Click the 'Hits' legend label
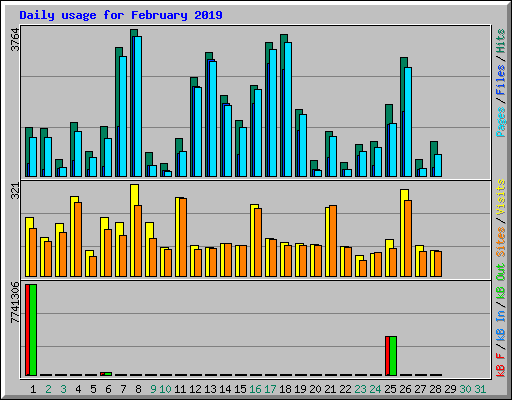Image resolution: width=512 pixels, height=400 pixels. [x=501, y=41]
